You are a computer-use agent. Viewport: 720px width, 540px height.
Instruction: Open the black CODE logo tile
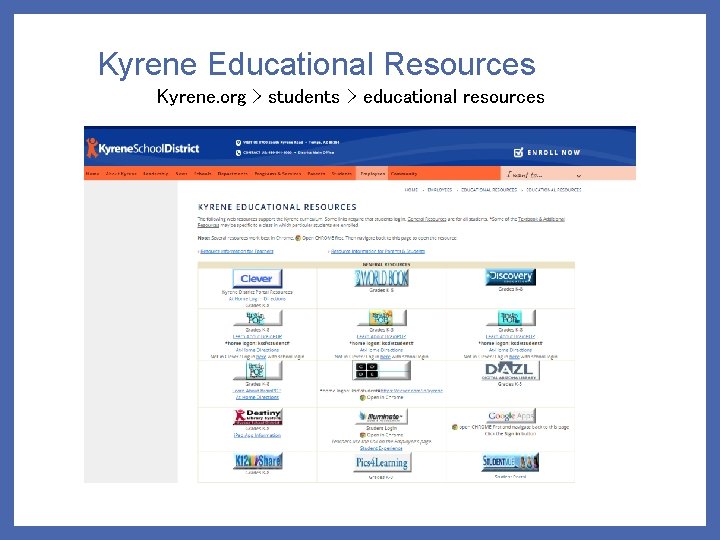(x=381, y=371)
